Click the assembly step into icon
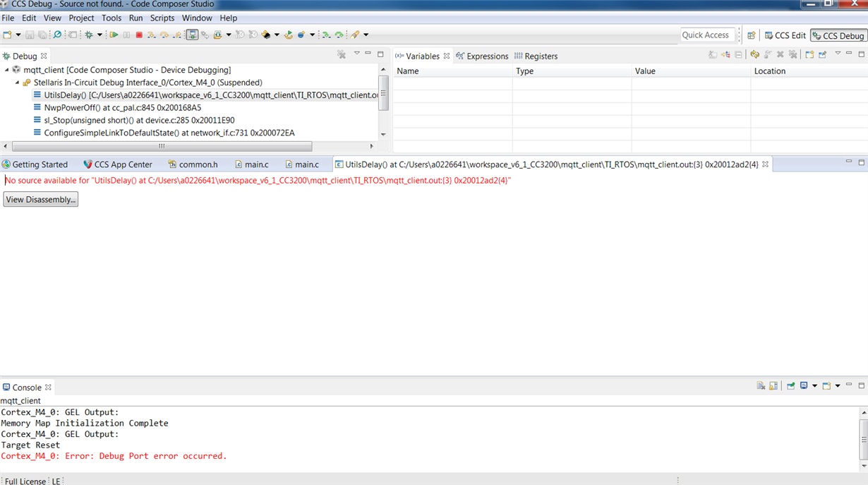 (x=326, y=35)
